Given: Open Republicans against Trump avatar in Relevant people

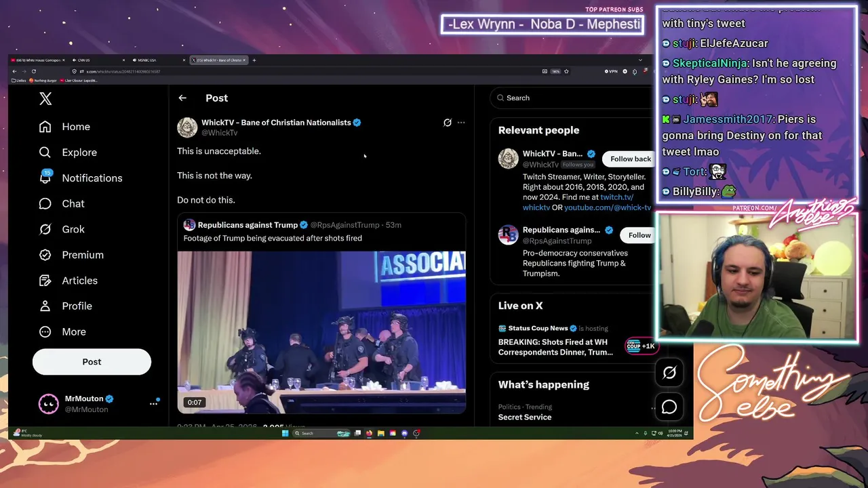Looking at the screenshot, I should coord(508,235).
